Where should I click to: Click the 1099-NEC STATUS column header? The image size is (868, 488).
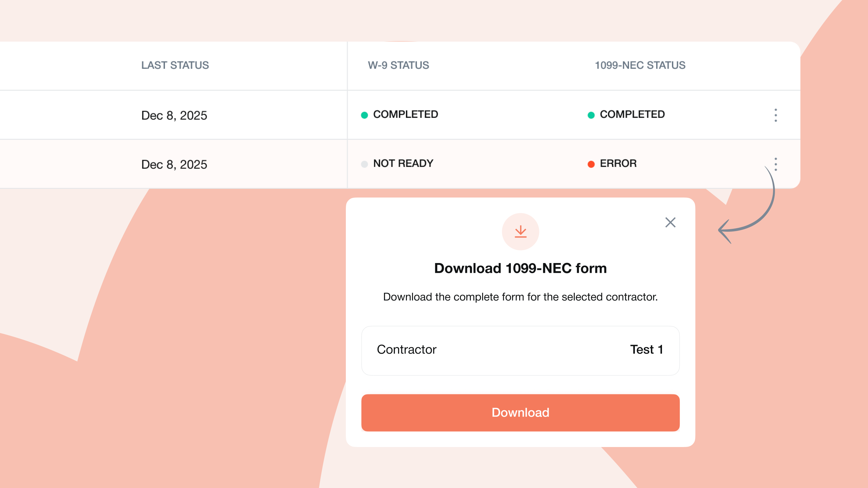pos(640,65)
